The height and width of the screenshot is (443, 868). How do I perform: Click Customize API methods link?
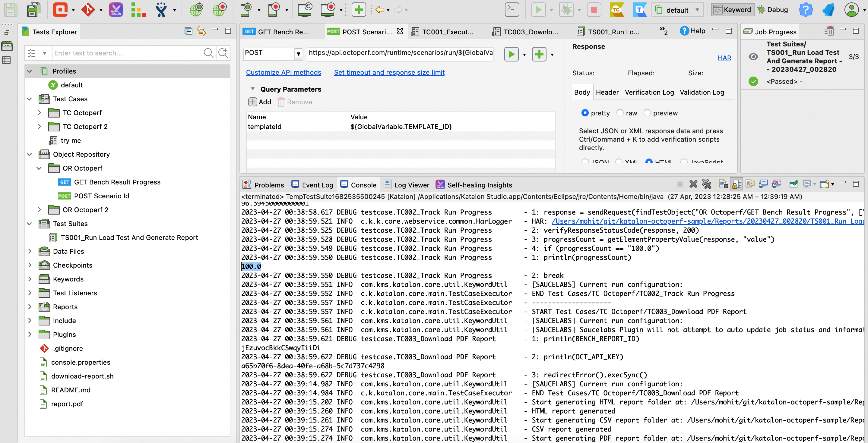284,72
